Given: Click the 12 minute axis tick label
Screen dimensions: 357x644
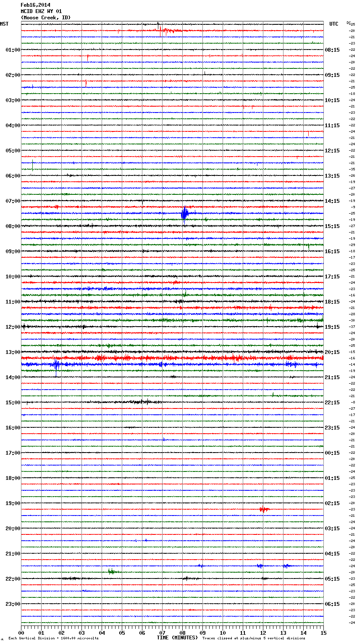Looking at the screenshot, I should coord(263,633).
